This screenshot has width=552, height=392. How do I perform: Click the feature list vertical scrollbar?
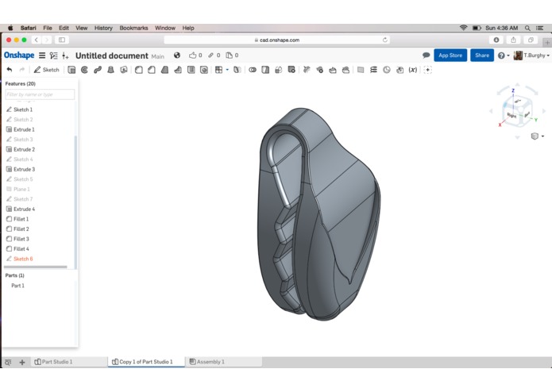(x=75, y=202)
